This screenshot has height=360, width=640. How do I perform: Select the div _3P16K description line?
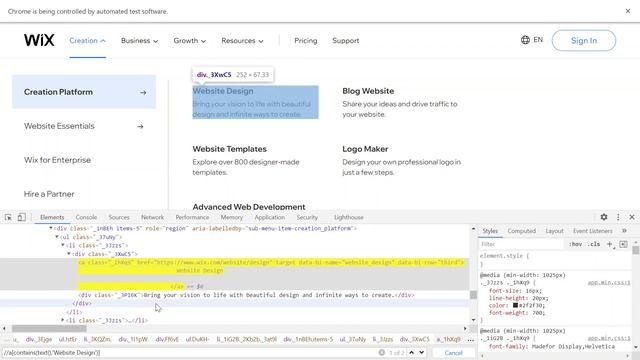246,295
